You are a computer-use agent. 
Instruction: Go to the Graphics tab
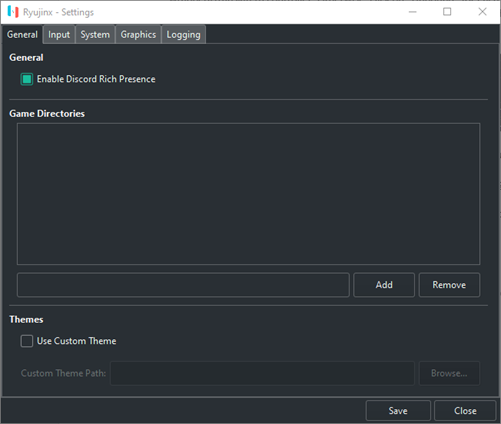(138, 35)
